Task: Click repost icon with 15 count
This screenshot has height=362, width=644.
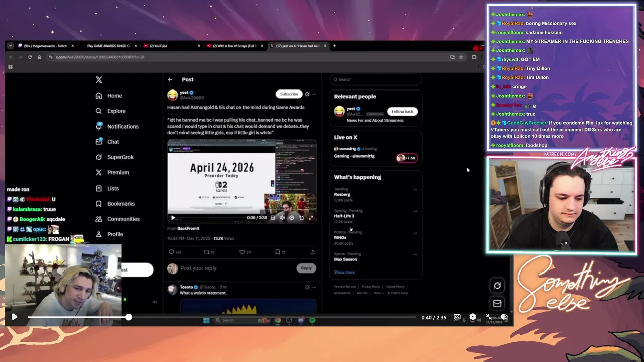Action: pyautogui.click(x=206, y=252)
